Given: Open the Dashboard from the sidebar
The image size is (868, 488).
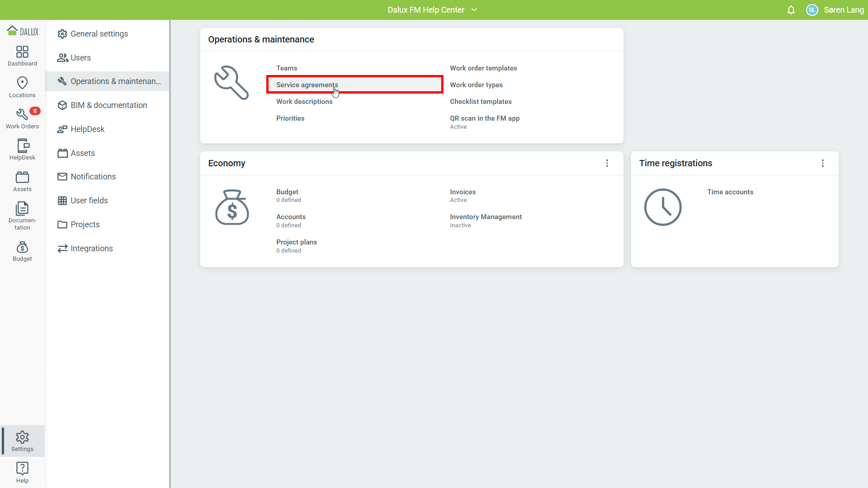Looking at the screenshot, I should click(x=22, y=56).
